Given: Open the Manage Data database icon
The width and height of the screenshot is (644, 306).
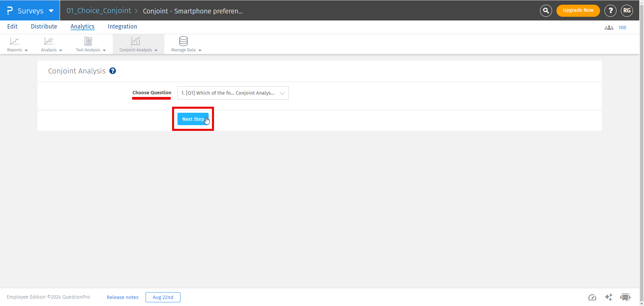Looking at the screenshot, I should pyautogui.click(x=183, y=41).
